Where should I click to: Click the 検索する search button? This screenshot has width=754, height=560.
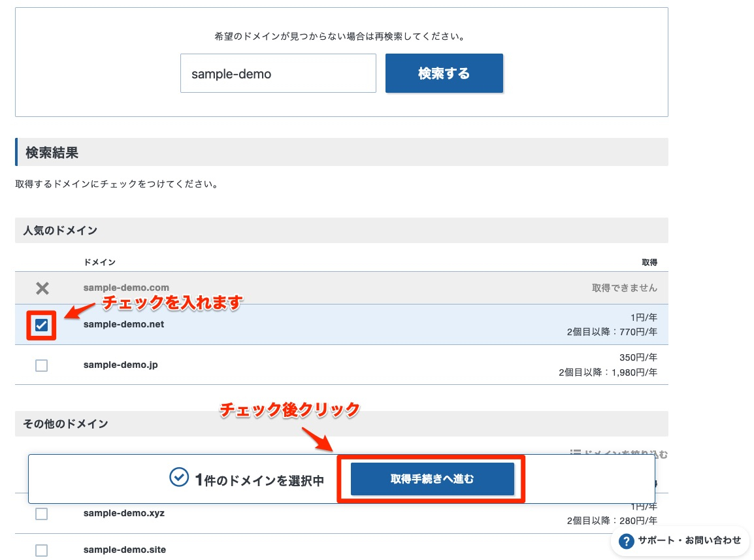[x=444, y=73]
